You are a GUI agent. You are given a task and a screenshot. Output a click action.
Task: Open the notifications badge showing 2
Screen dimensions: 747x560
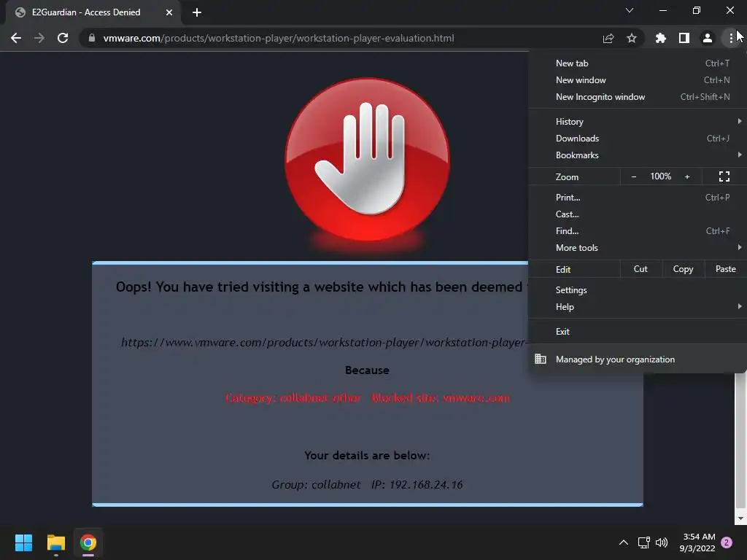(x=727, y=542)
